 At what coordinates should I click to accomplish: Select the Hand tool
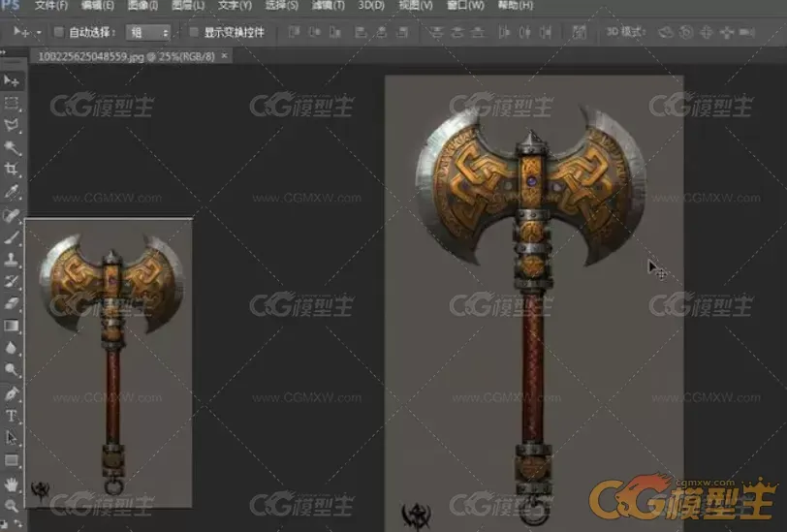11,484
